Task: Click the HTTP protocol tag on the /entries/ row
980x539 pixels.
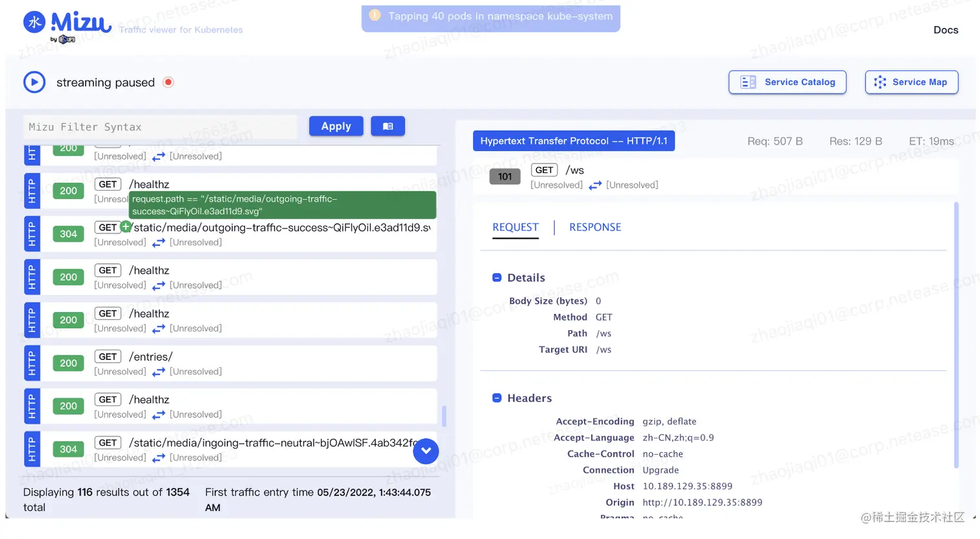Action: (32, 363)
